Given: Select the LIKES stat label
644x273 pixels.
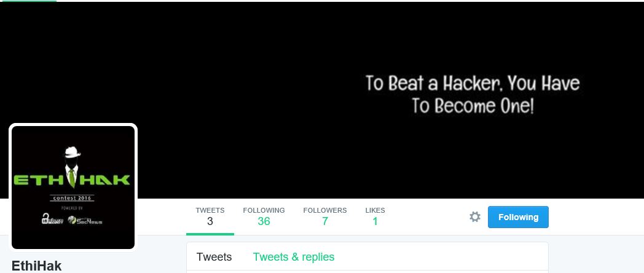Looking at the screenshot, I should [375, 210].
